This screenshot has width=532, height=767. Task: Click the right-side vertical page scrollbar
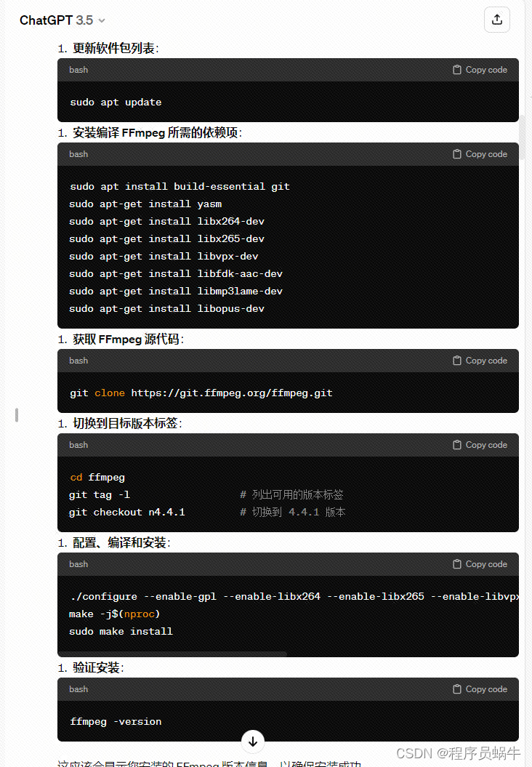(522, 137)
